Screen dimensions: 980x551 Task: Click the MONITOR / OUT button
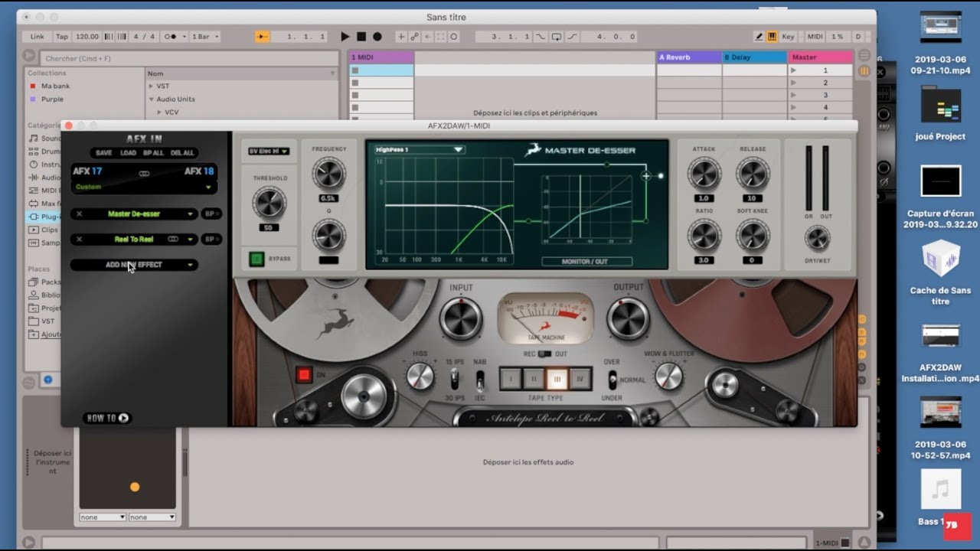pyautogui.click(x=587, y=262)
